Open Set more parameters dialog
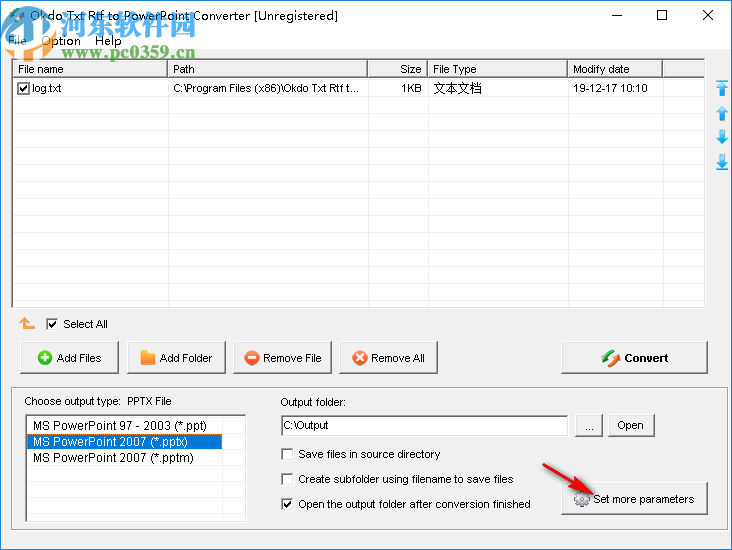Viewport: 732px width, 550px height. [634, 499]
